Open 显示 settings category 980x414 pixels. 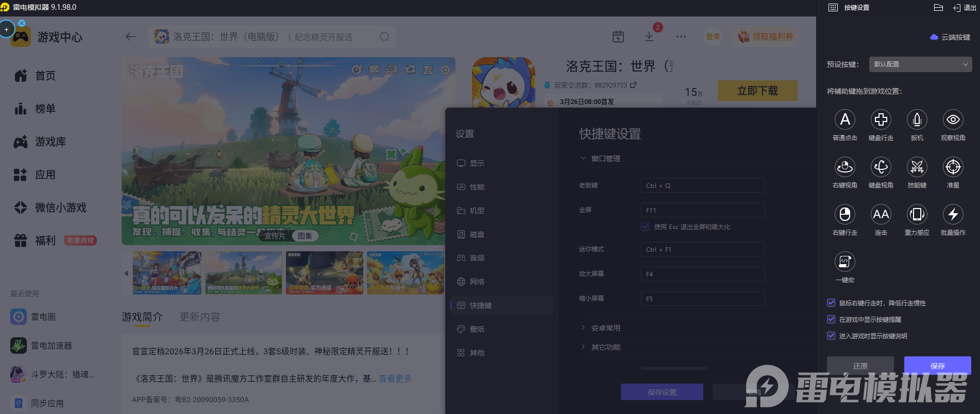tap(502, 163)
